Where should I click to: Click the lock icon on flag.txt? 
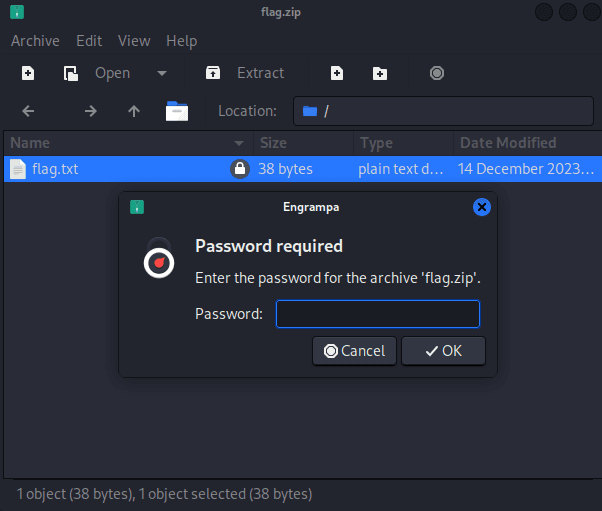(x=240, y=169)
